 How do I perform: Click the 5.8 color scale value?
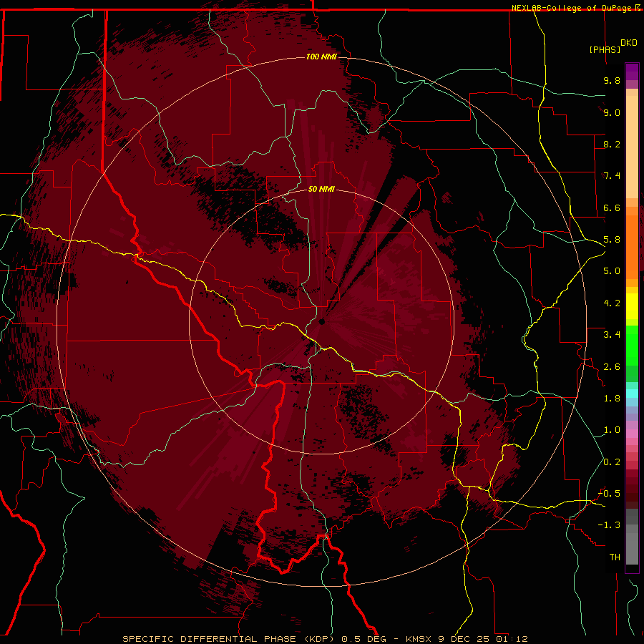[x=612, y=240]
